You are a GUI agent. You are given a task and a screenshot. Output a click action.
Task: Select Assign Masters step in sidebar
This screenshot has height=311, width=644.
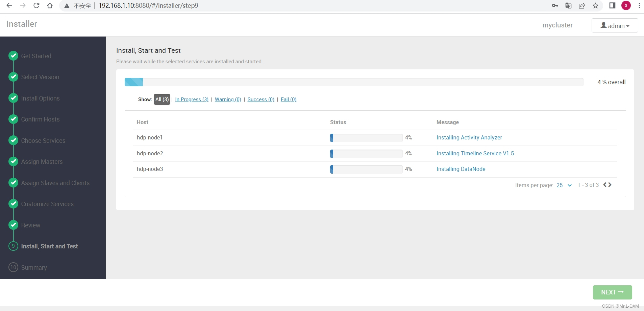(42, 162)
